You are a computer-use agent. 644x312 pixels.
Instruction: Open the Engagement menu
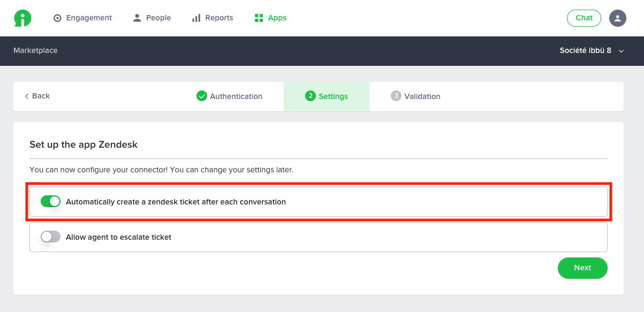coord(83,18)
